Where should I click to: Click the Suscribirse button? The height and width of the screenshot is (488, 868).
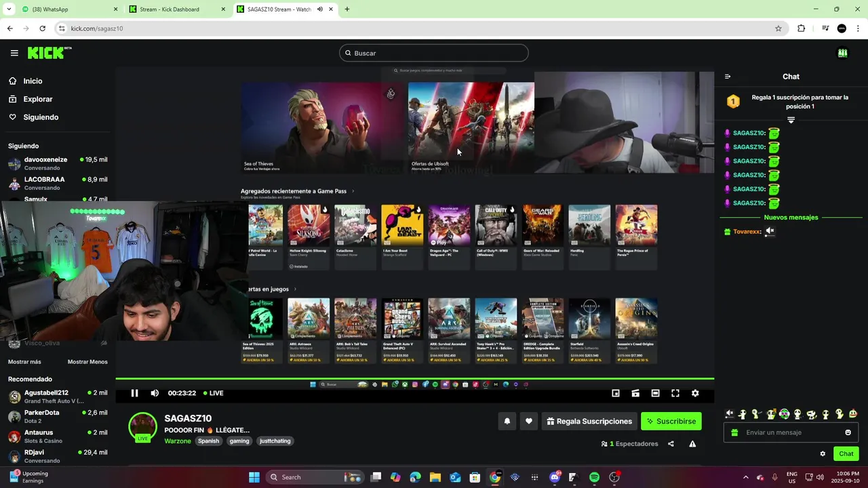click(671, 421)
